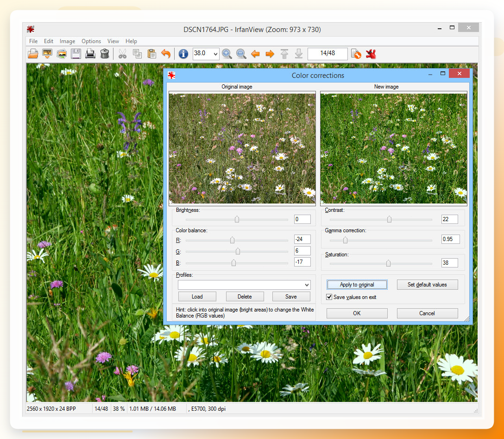Expand the zoom level 38.0 dropdown
Image resolution: width=504 pixels, height=439 pixels.
[215, 54]
